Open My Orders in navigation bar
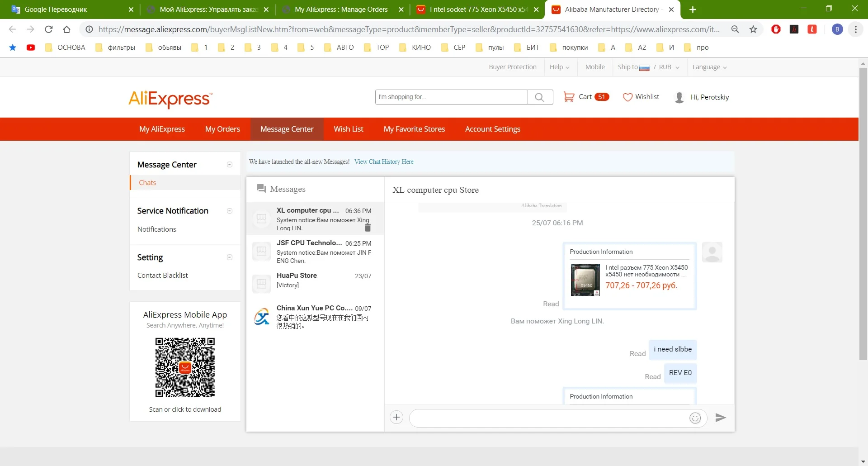 222,129
